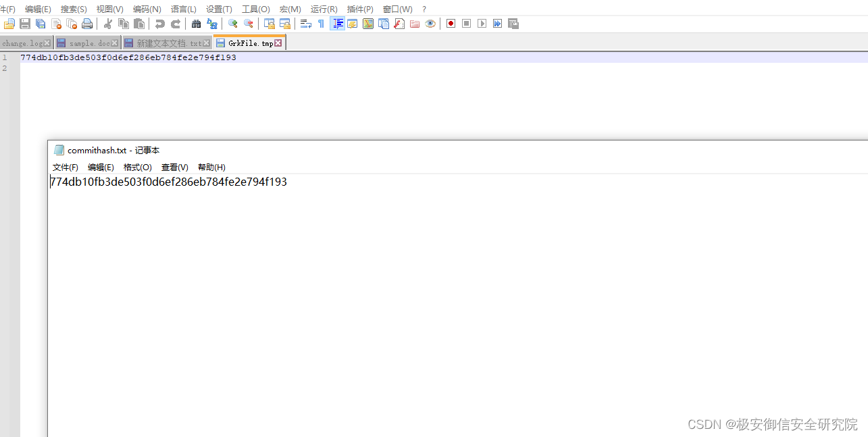868x437 pixels.
Task: Open the User Defined Language icon
Action: pos(352,24)
